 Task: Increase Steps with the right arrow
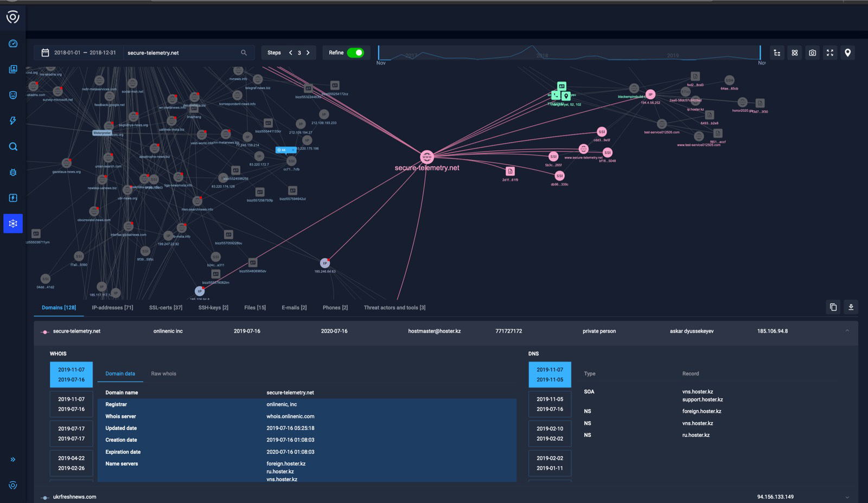click(x=308, y=53)
